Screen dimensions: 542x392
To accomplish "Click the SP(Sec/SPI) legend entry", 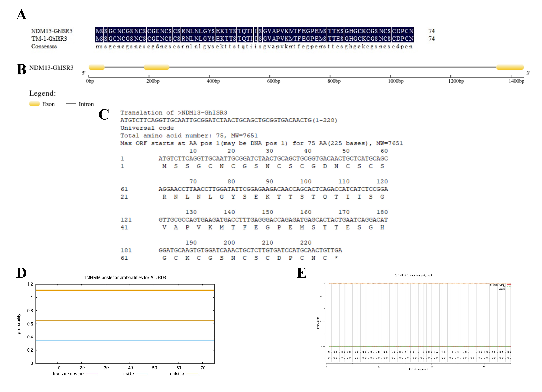I will pos(498,285).
